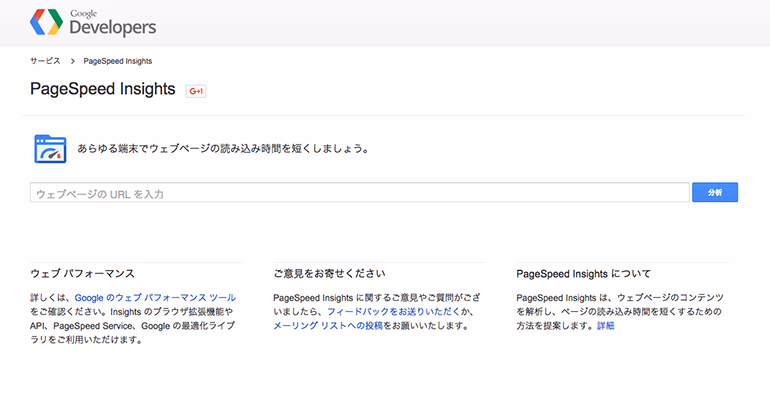The height and width of the screenshot is (412, 770).
Task: Open Google のウェブ パフォーマンス ツール link
Action: click(x=155, y=298)
